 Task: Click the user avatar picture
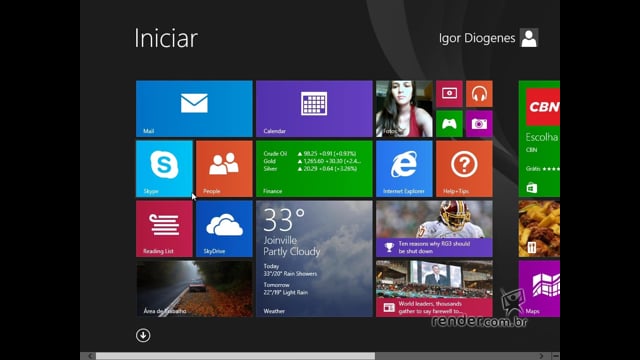click(x=529, y=38)
